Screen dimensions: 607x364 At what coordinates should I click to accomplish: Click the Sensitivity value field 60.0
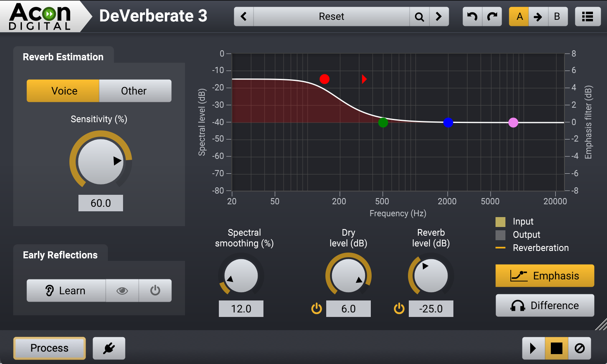[101, 203]
